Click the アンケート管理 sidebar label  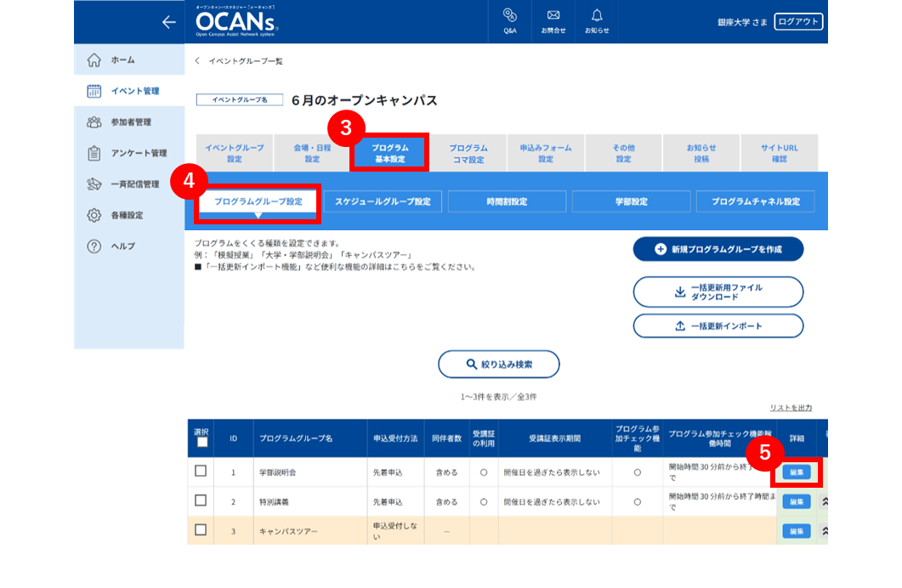139,153
